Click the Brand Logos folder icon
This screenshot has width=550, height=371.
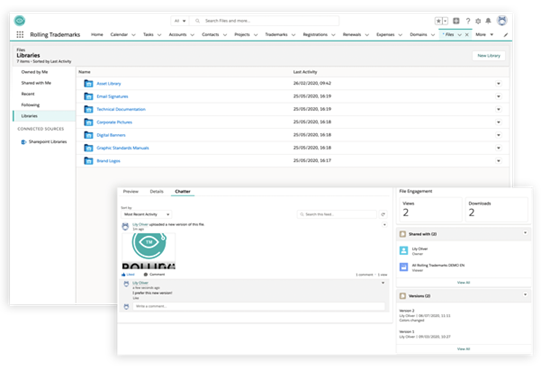(x=88, y=161)
